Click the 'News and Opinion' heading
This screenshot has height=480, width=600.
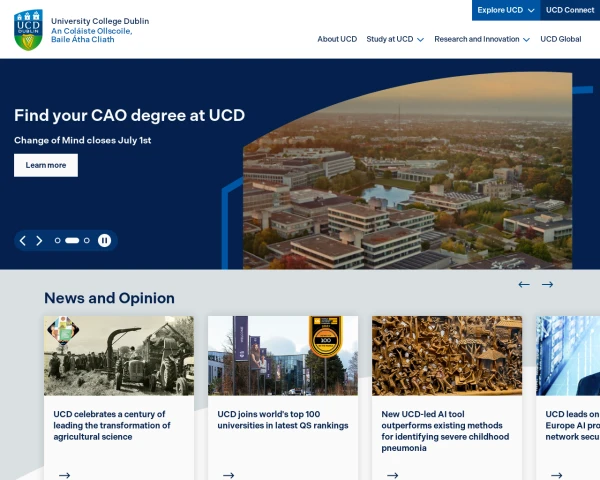tap(109, 298)
